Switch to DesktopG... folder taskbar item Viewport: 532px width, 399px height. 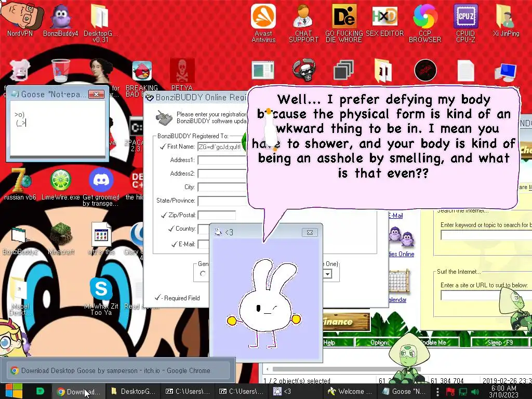pos(133,392)
